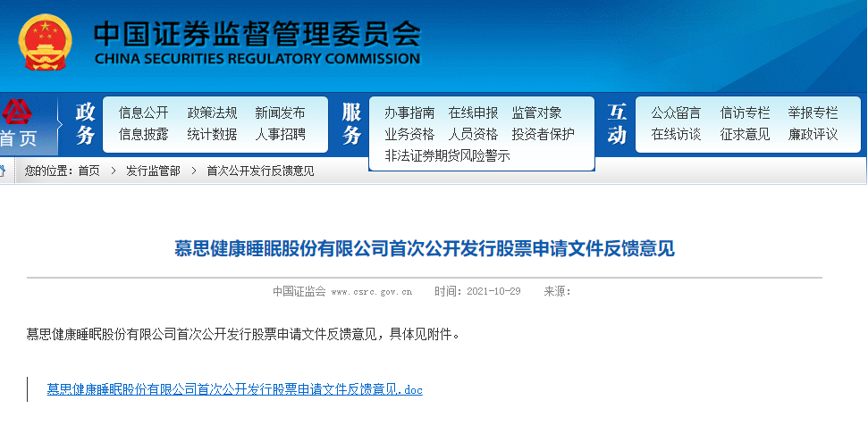Click 首页 in the breadcrumb
Screen dimensions: 868x442
point(89,171)
